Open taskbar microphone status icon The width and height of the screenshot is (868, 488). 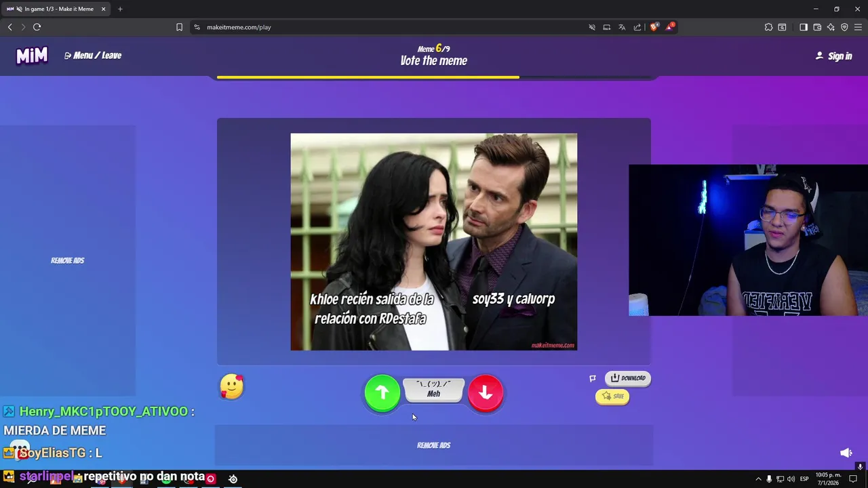pyautogui.click(x=769, y=479)
